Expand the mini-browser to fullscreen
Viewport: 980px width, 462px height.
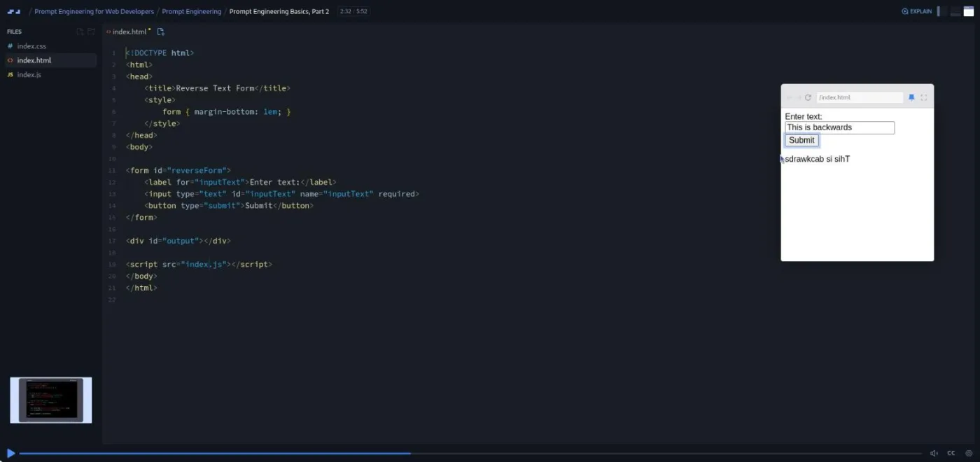[923, 97]
